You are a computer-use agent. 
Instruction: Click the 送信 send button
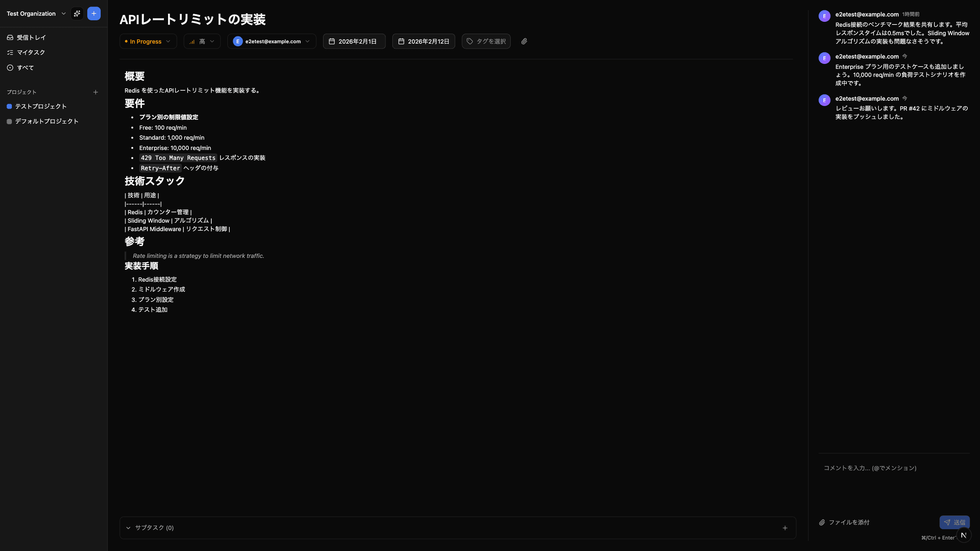(954, 522)
